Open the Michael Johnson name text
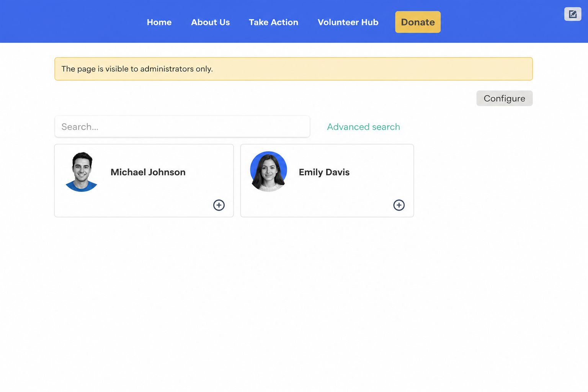This screenshot has height=392, width=588. 148,172
